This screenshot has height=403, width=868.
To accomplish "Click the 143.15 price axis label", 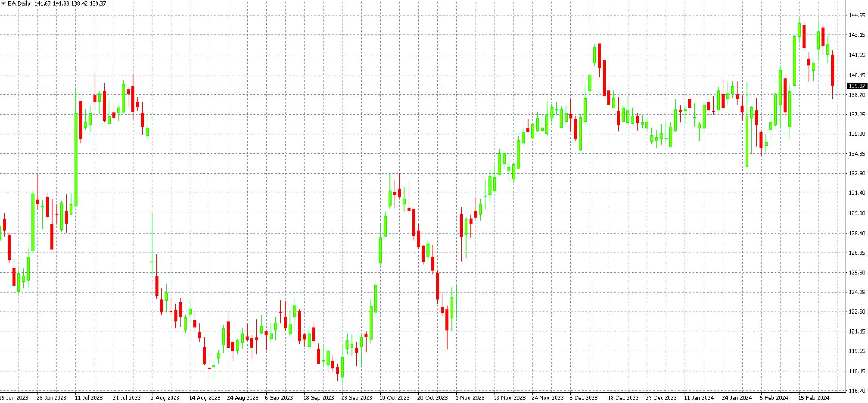I will 857,35.
